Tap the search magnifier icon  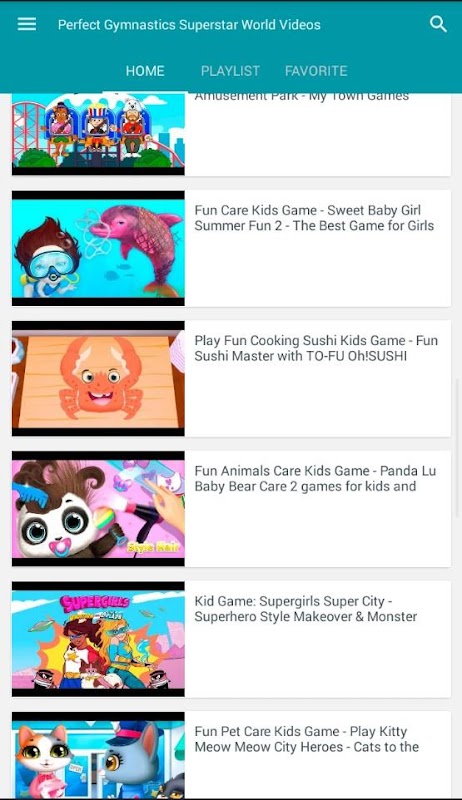click(x=438, y=24)
